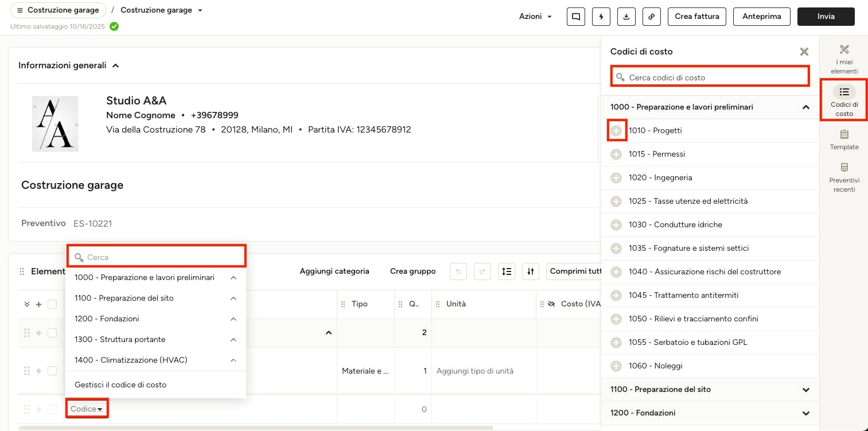The width and height of the screenshot is (868, 431).
Task: Open the Preventivi recenti sidebar panel
Action: coord(844,177)
